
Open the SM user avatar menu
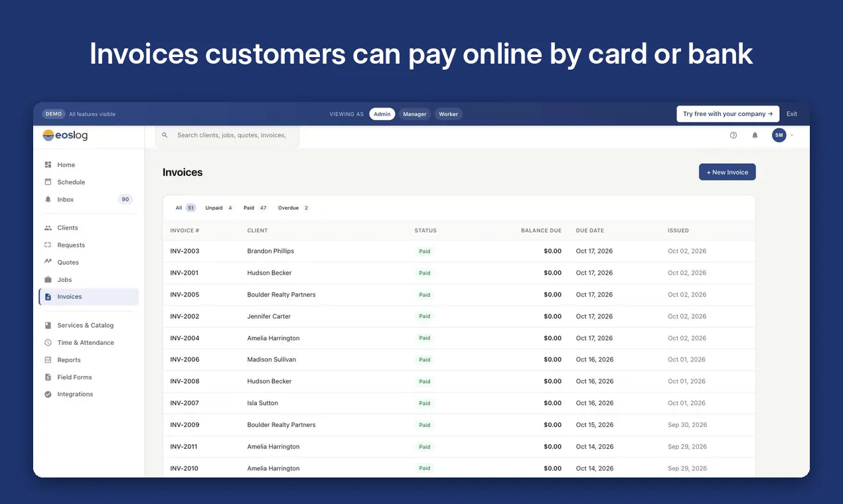[779, 135]
